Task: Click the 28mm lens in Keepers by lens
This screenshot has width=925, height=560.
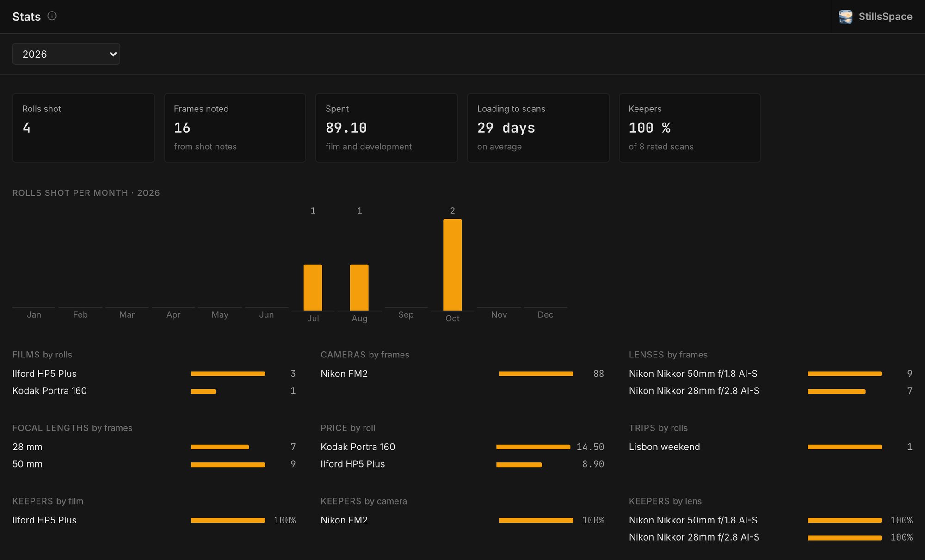Action: click(x=771, y=537)
